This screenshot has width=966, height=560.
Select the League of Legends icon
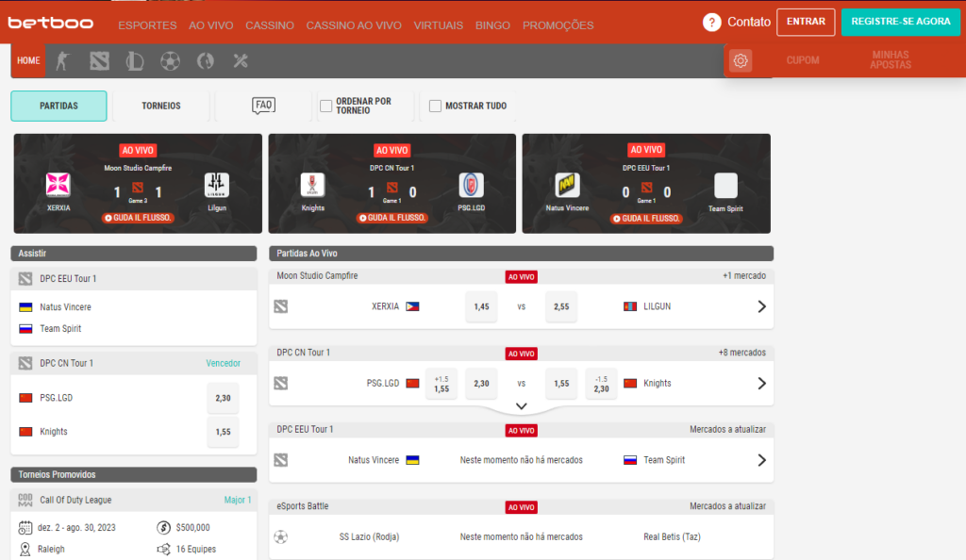click(134, 61)
